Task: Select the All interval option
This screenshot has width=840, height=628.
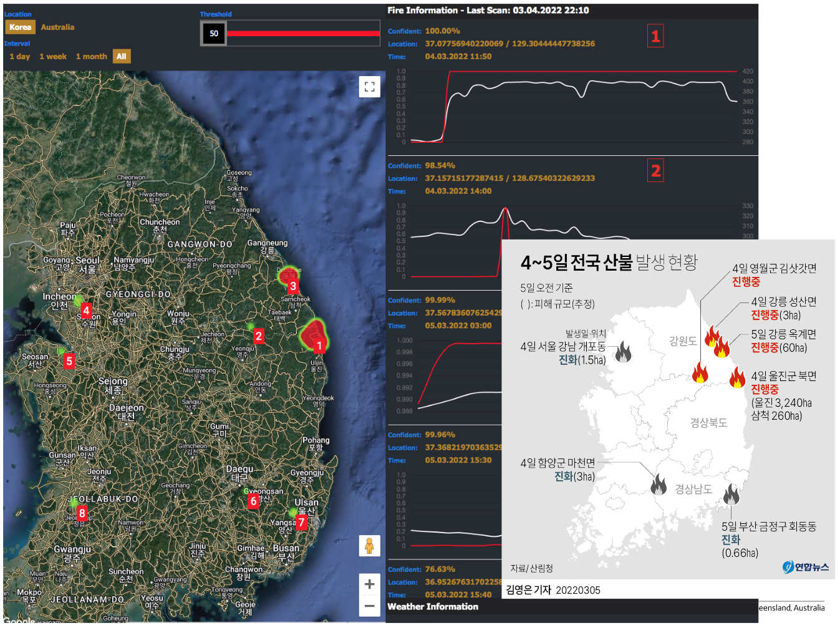Action: (x=121, y=57)
